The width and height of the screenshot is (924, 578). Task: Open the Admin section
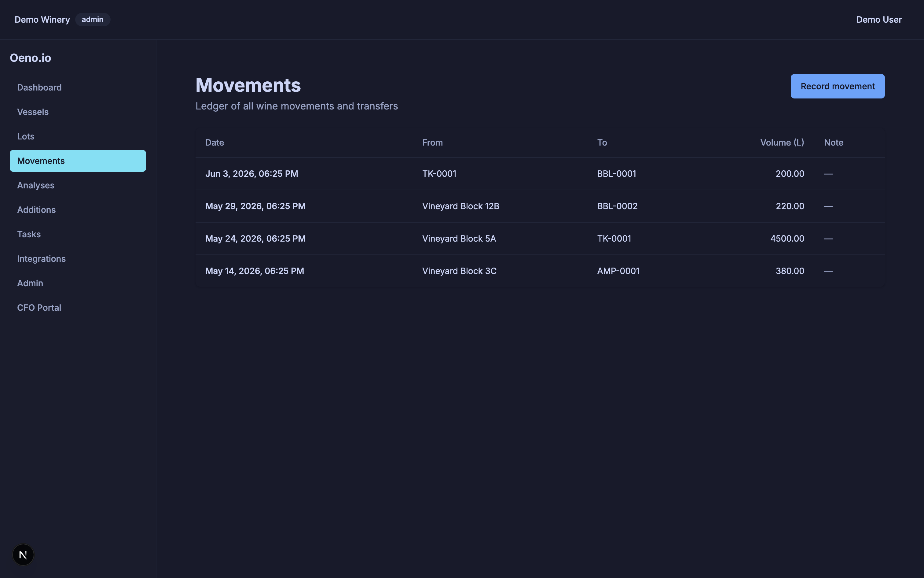click(78, 283)
